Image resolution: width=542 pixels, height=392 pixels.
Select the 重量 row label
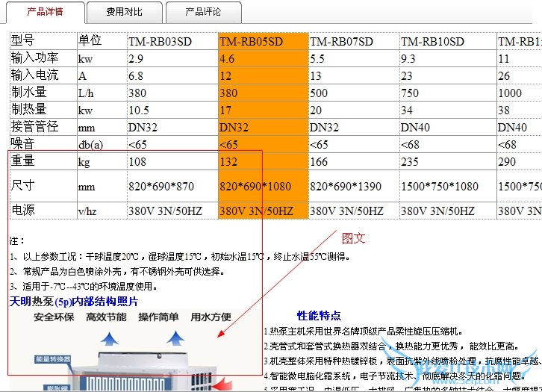point(23,161)
